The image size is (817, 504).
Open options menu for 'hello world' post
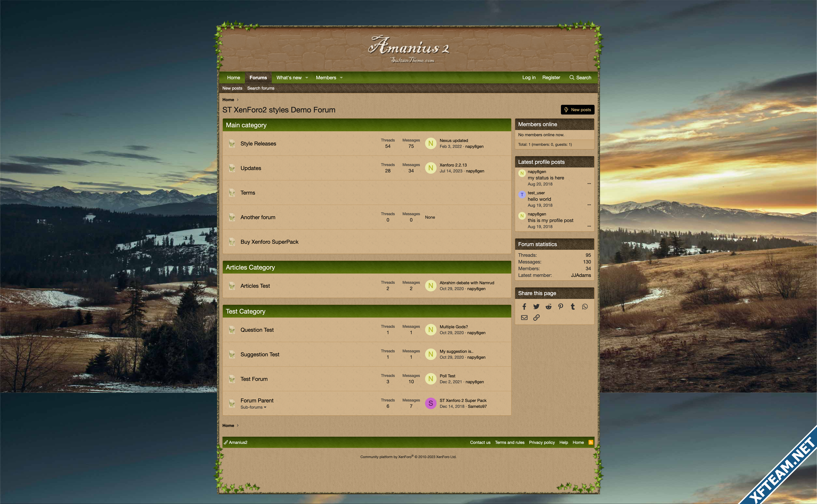pyautogui.click(x=589, y=205)
